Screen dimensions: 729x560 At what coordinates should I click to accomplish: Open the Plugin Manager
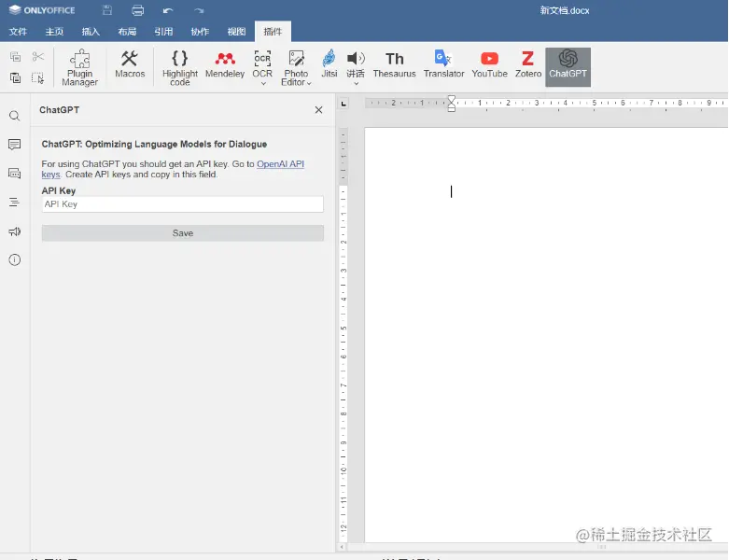pos(79,68)
